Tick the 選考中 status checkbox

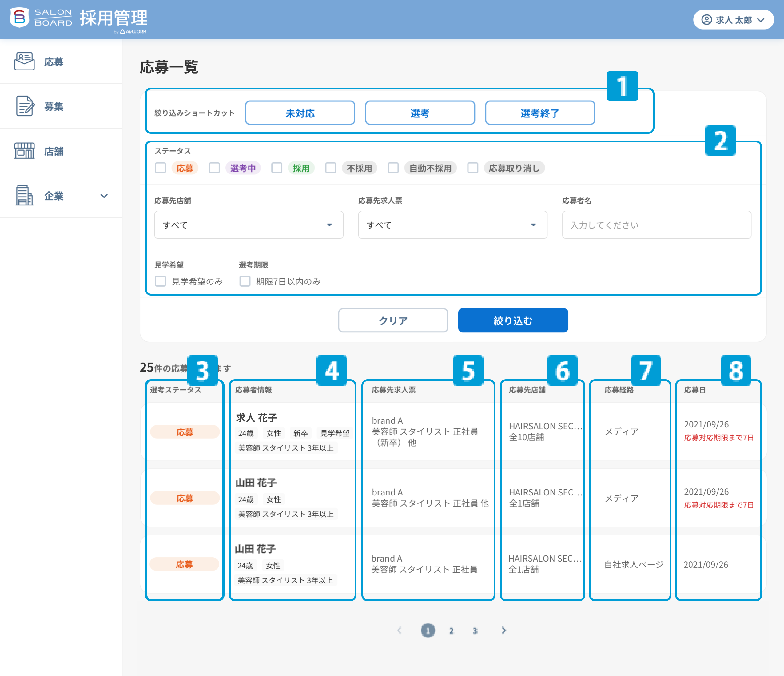214,168
